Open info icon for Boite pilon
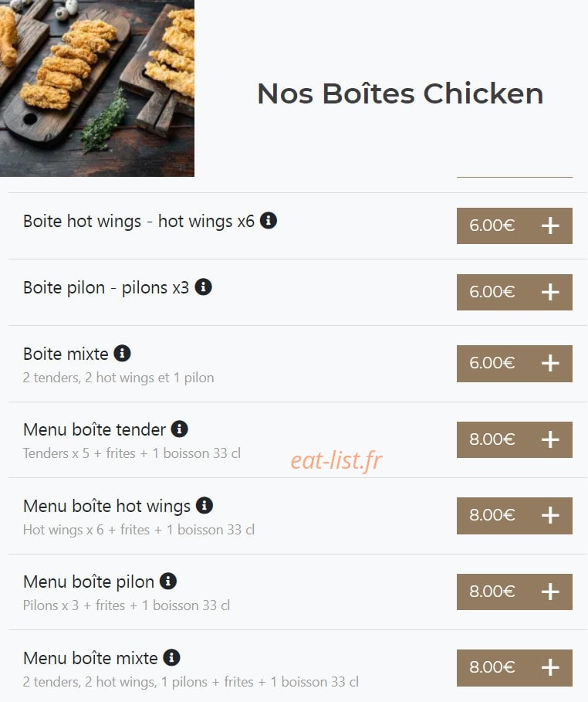The height and width of the screenshot is (702, 588). tap(203, 287)
